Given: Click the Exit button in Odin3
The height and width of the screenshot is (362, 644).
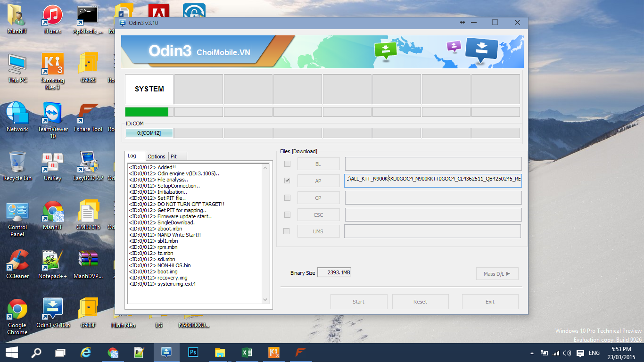Looking at the screenshot, I should click(490, 302).
